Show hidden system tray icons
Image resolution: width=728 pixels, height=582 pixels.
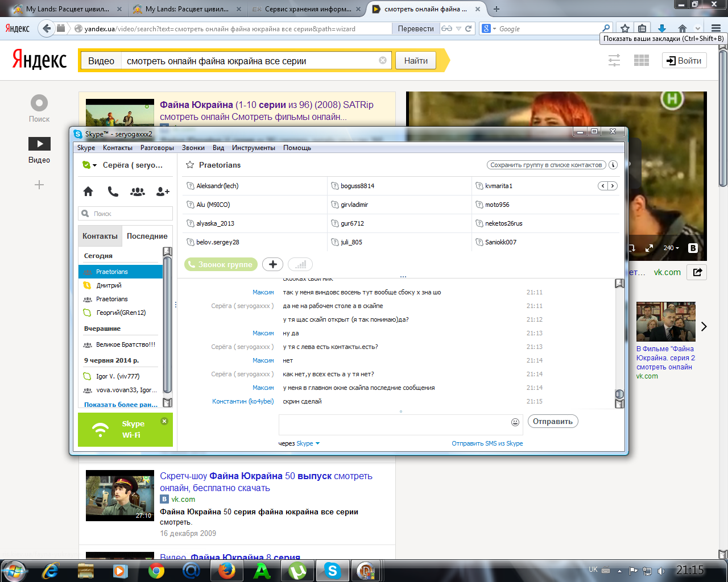coord(619,571)
